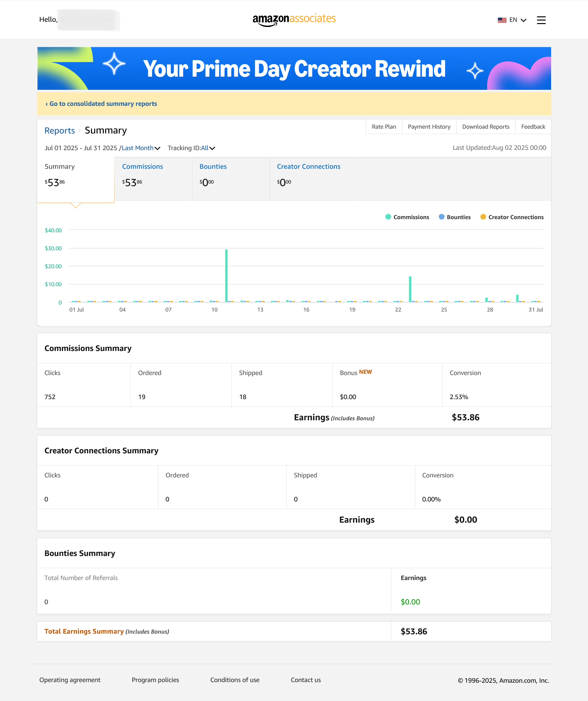The width and height of the screenshot is (588, 701).
Task: Click the 31 Jul x-axis label
Action: coord(536,310)
